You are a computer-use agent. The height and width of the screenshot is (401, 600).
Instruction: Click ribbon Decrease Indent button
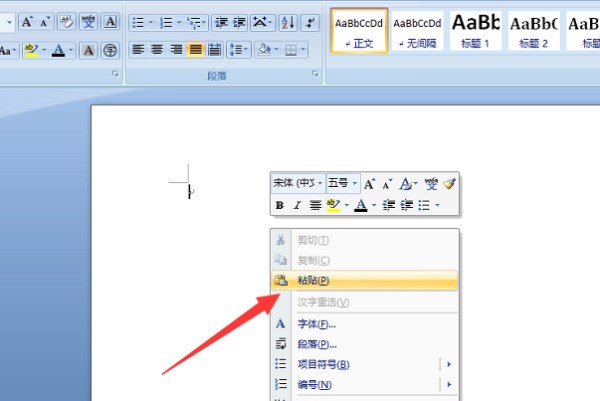point(221,23)
